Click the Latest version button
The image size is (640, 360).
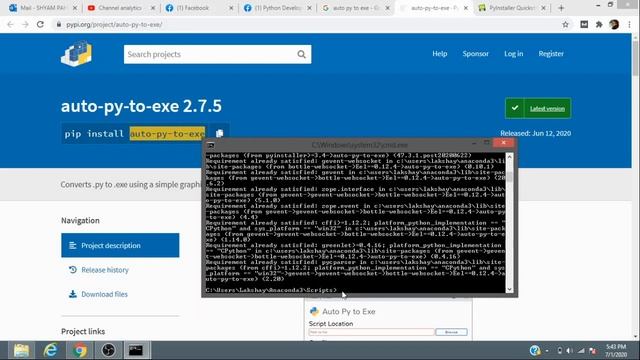coord(538,108)
